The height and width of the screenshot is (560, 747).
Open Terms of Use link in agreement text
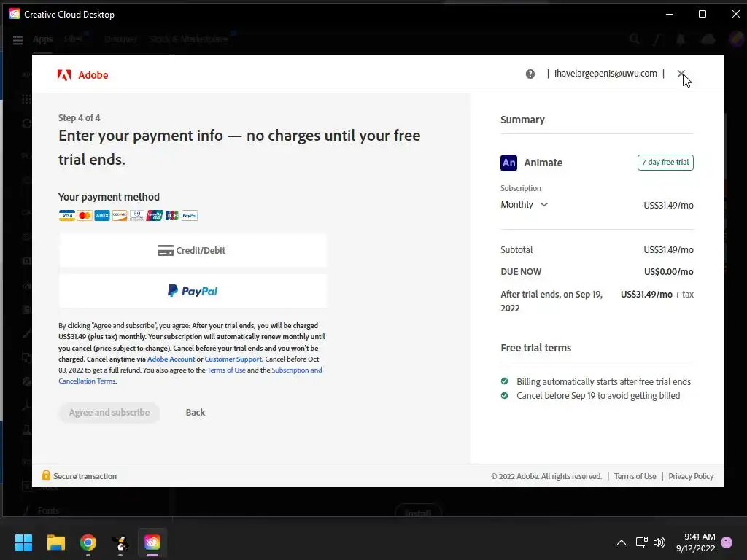pyautogui.click(x=226, y=370)
